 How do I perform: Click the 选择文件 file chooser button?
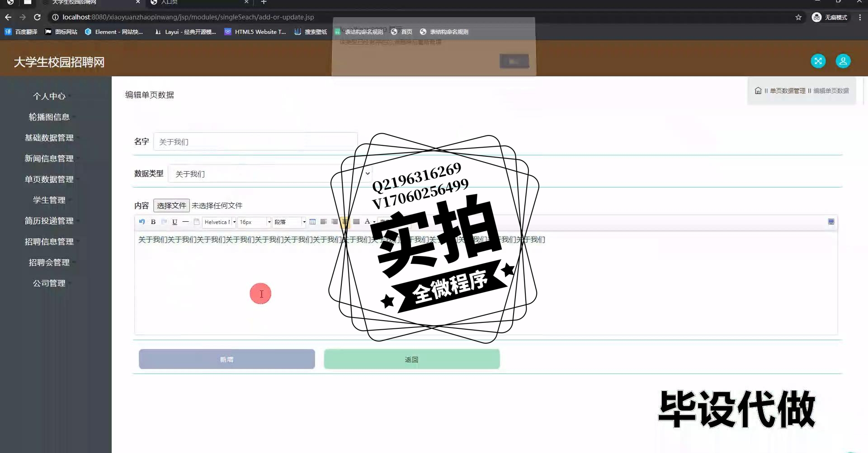tap(171, 205)
